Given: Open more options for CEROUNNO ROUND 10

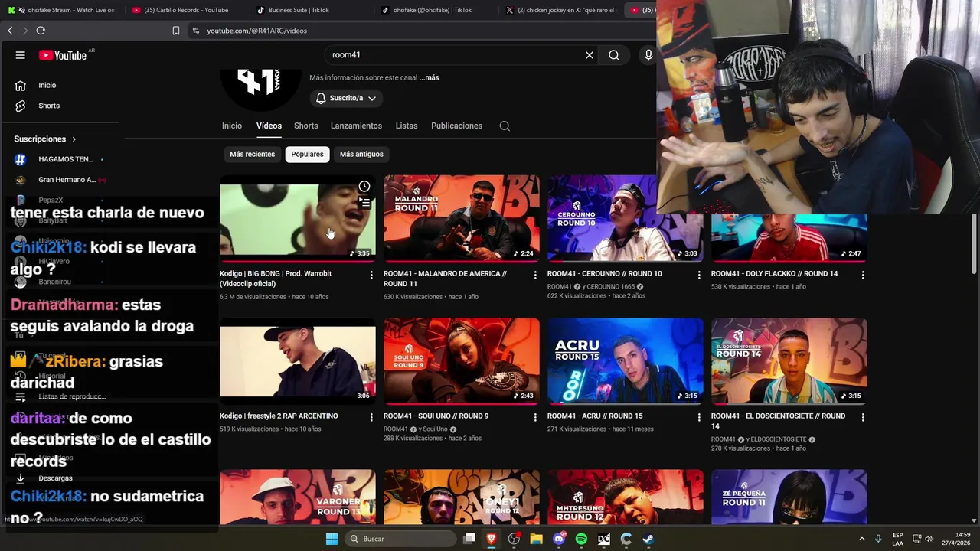Looking at the screenshot, I should tap(699, 275).
